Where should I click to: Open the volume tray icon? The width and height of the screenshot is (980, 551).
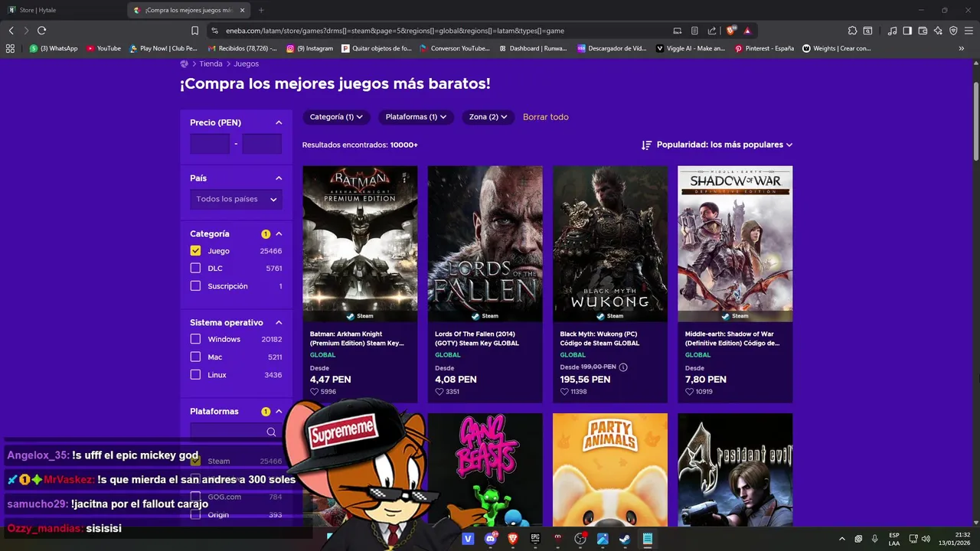pos(926,539)
